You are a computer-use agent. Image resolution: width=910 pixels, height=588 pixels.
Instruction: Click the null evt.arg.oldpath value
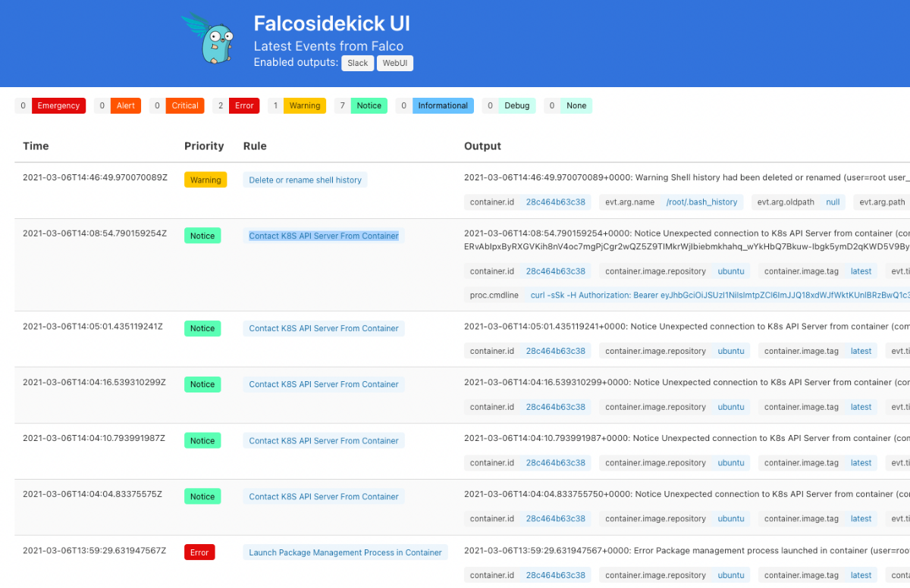click(x=833, y=202)
